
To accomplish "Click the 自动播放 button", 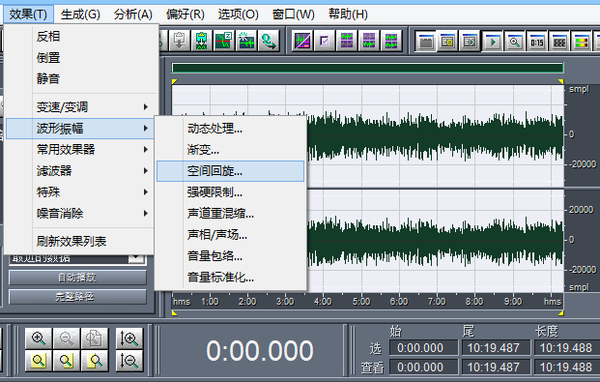I will [x=78, y=278].
